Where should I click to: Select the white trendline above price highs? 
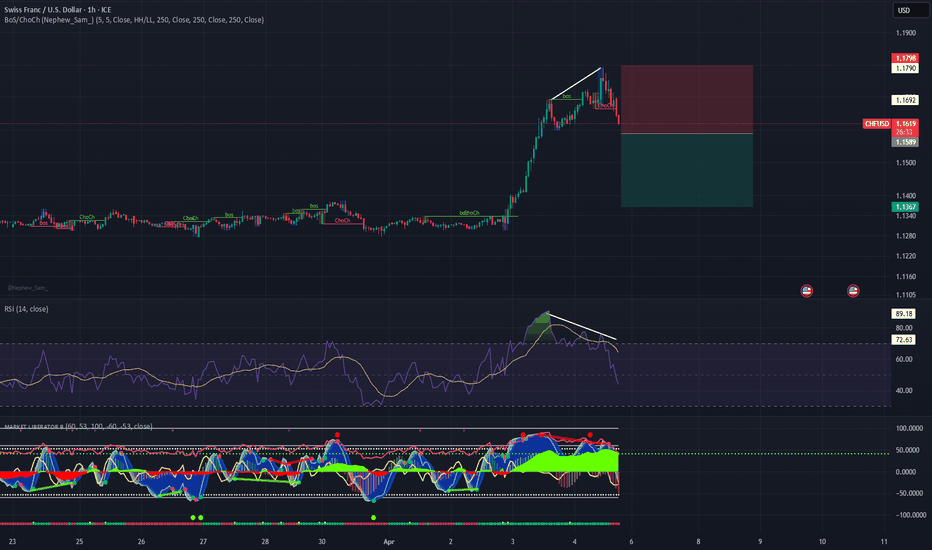(x=577, y=83)
